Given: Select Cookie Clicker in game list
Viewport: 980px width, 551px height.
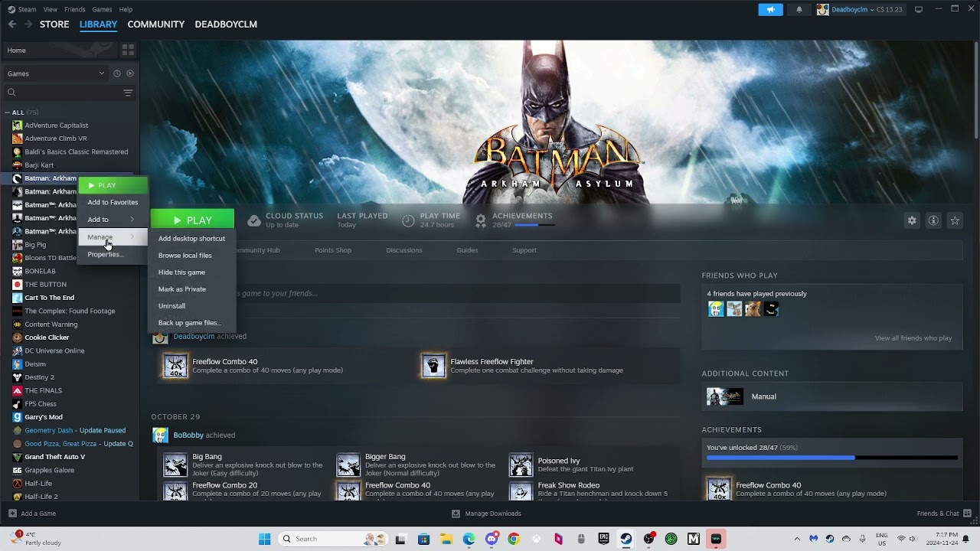Looking at the screenshot, I should pyautogui.click(x=47, y=337).
